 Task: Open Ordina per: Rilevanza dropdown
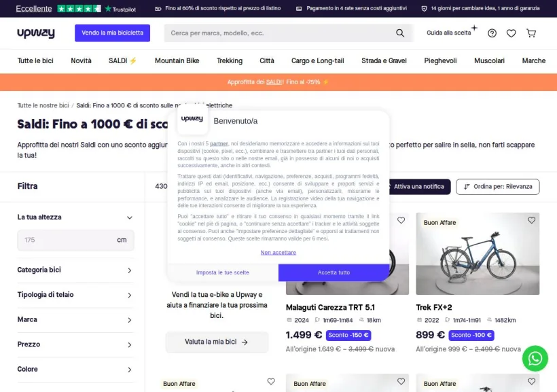pos(497,187)
